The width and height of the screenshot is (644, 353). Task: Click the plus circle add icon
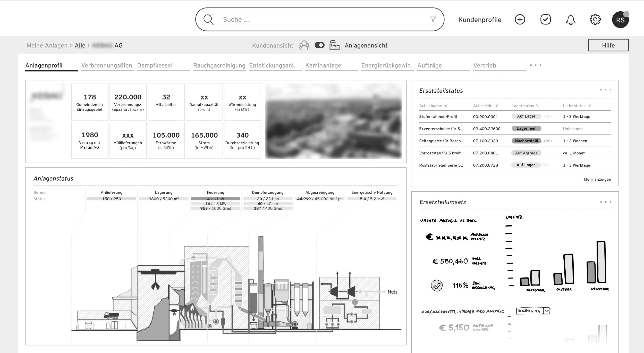(x=520, y=20)
